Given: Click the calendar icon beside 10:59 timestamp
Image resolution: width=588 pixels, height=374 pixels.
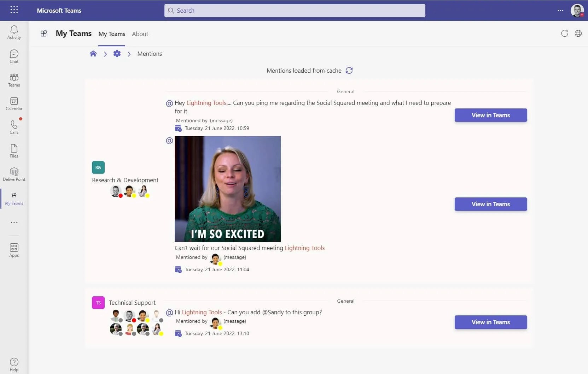Looking at the screenshot, I should coord(179,129).
